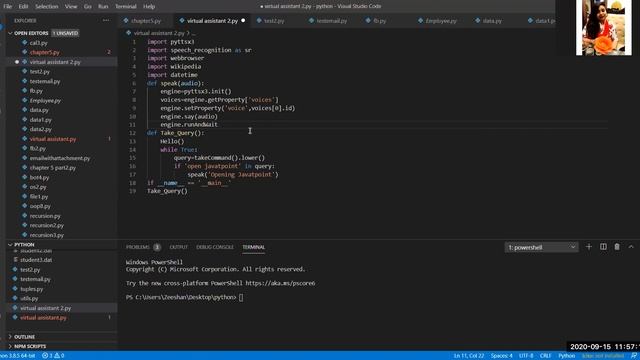Open the Go menu

pyautogui.click(x=88, y=7)
